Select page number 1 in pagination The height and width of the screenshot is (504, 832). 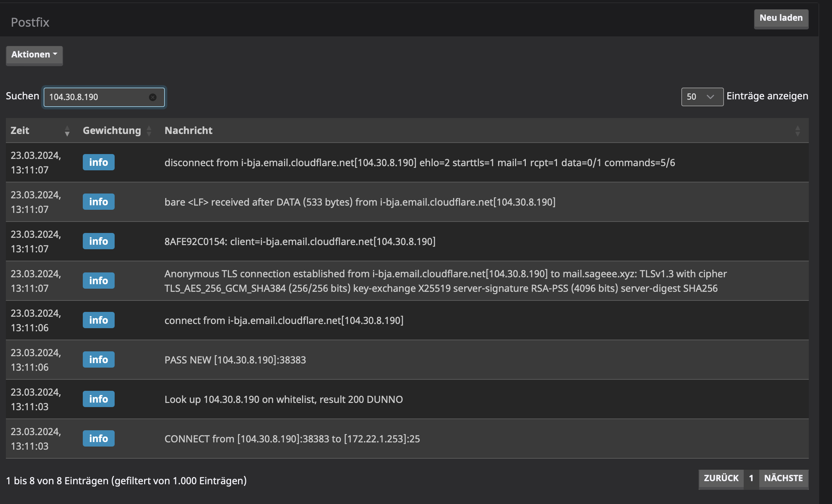pos(751,478)
